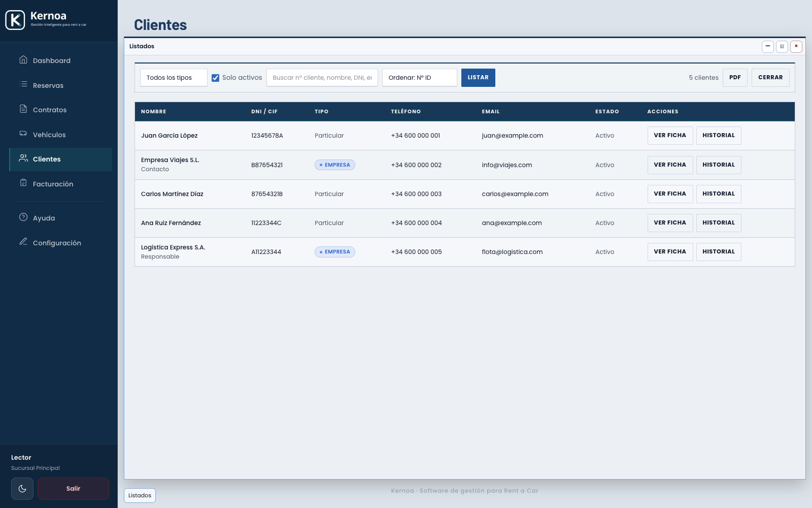
Task: Click the email juan@example.com
Action: [513, 136]
